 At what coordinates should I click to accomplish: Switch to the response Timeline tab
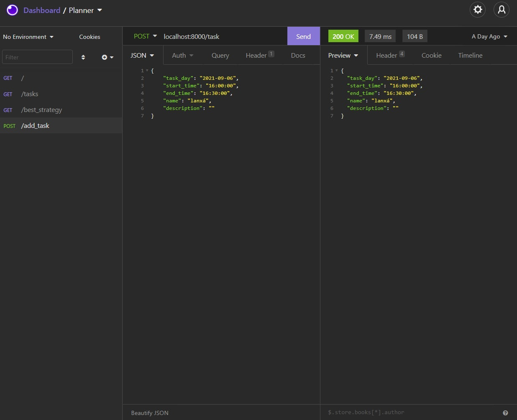[470, 55]
